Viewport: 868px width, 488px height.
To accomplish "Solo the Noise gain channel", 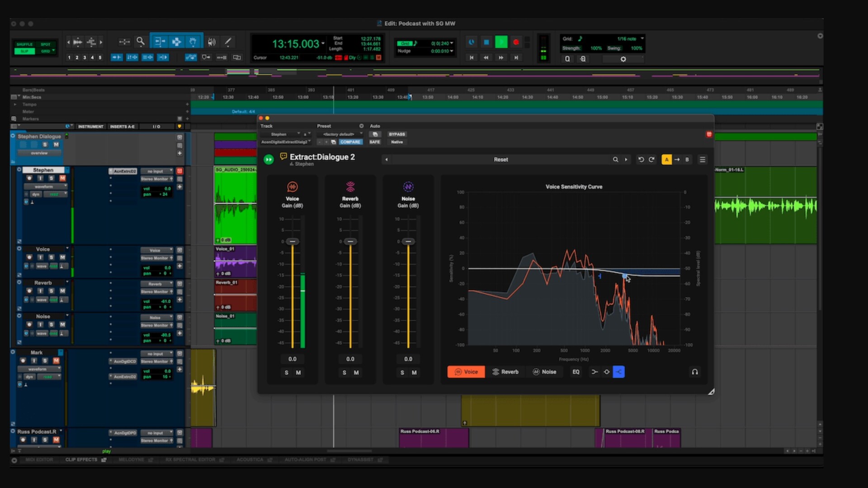I will point(402,373).
